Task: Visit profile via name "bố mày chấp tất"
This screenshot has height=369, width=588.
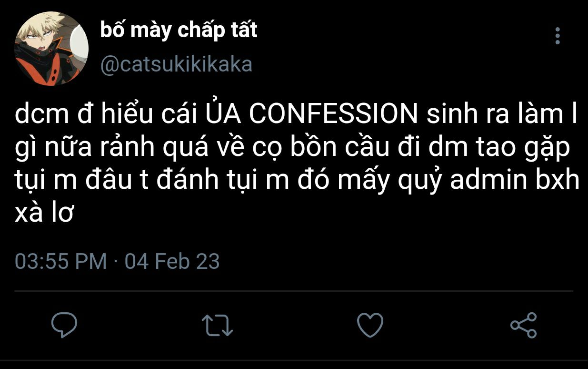Action: tap(179, 31)
